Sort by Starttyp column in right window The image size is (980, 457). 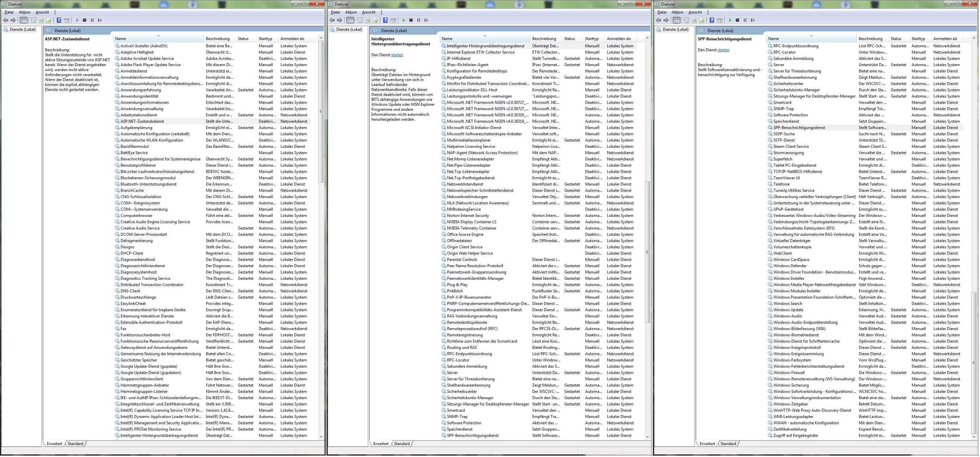click(x=918, y=39)
